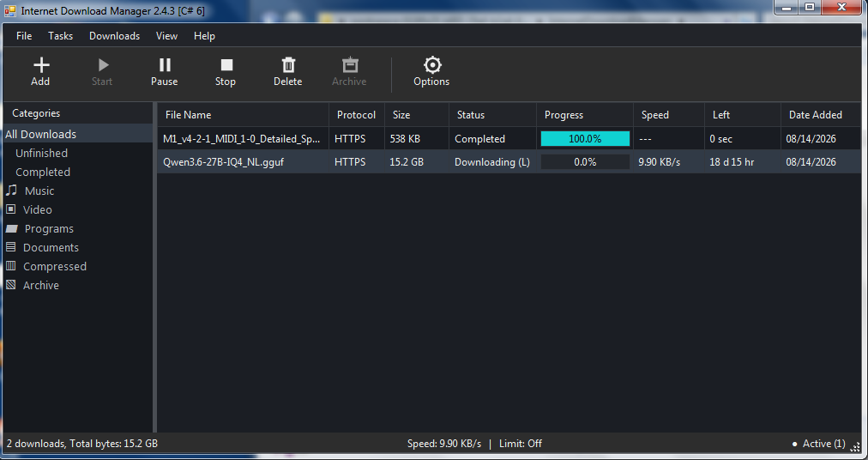Open the Downloads menu
Viewport: 868px width, 460px height.
(x=115, y=36)
